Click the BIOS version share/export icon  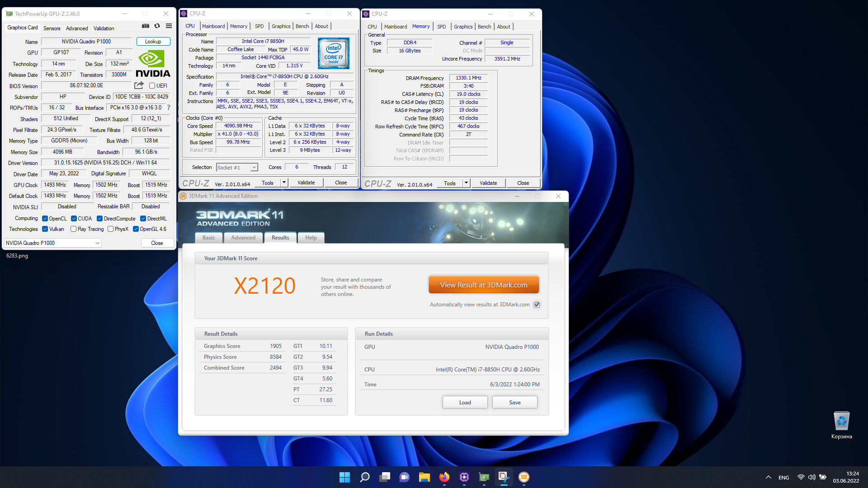coord(139,85)
